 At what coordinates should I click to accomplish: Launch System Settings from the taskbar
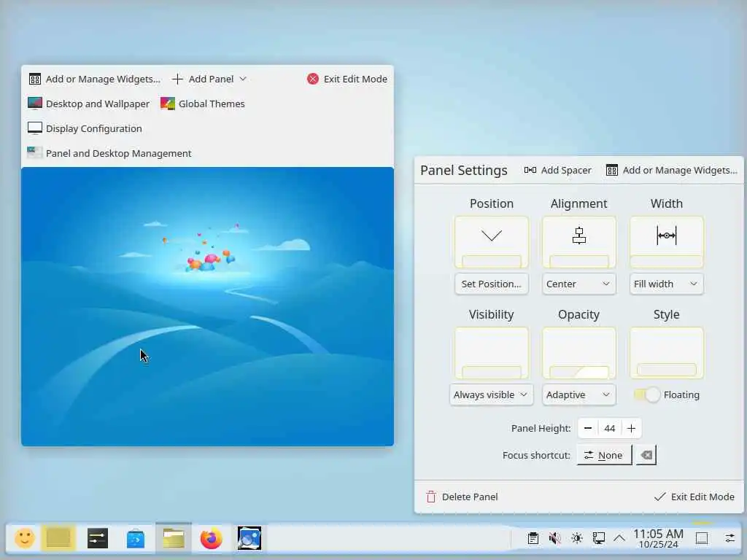point(98,539)
